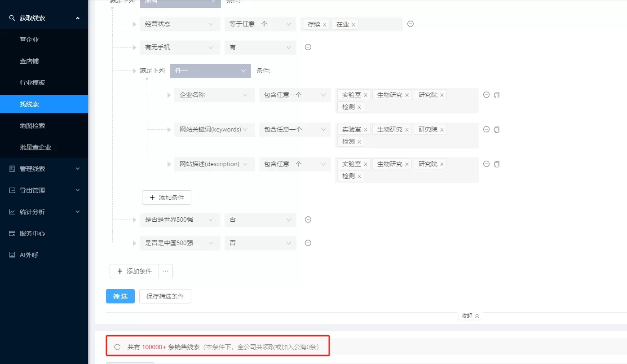This screenshot has width=627, height=364.
Task: Remove the 是否是世界500强 condition
Action: [x=308, y=219]
